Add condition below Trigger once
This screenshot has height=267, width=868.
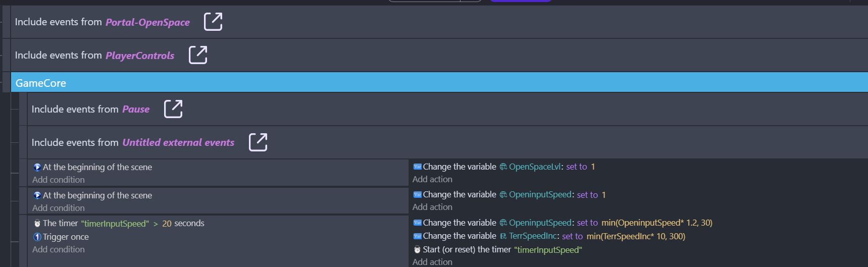pos(59,249)
